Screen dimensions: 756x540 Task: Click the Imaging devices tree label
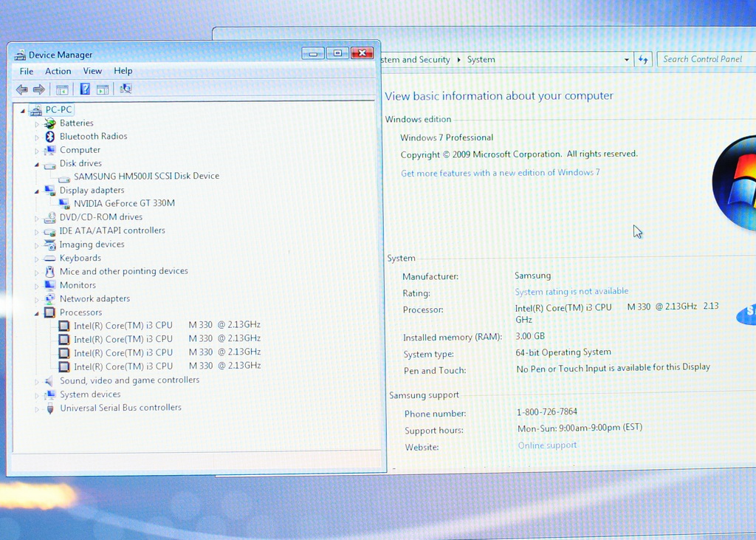point(92,245)
